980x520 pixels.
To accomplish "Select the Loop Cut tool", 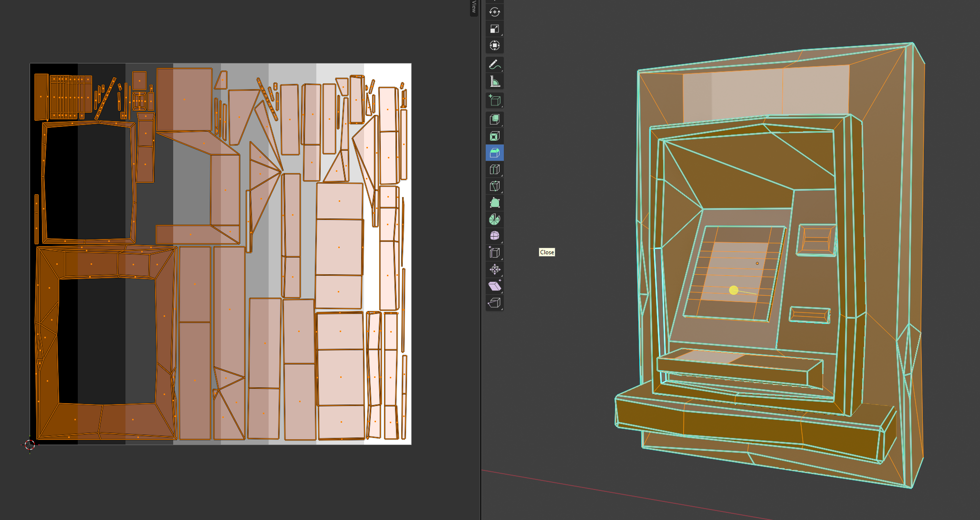I will [x=494, y=169].
